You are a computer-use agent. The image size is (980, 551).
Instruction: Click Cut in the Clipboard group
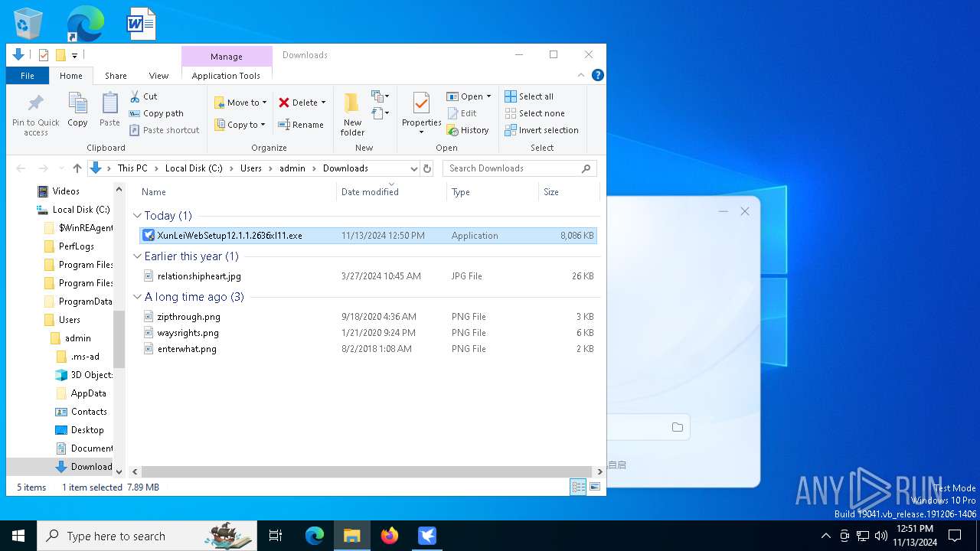coord(143,96)
